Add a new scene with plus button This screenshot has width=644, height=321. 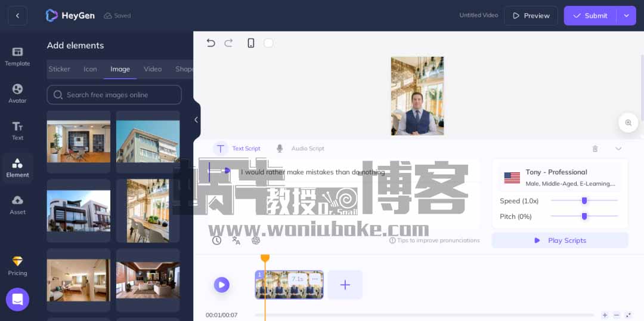[x=345, y=285]
